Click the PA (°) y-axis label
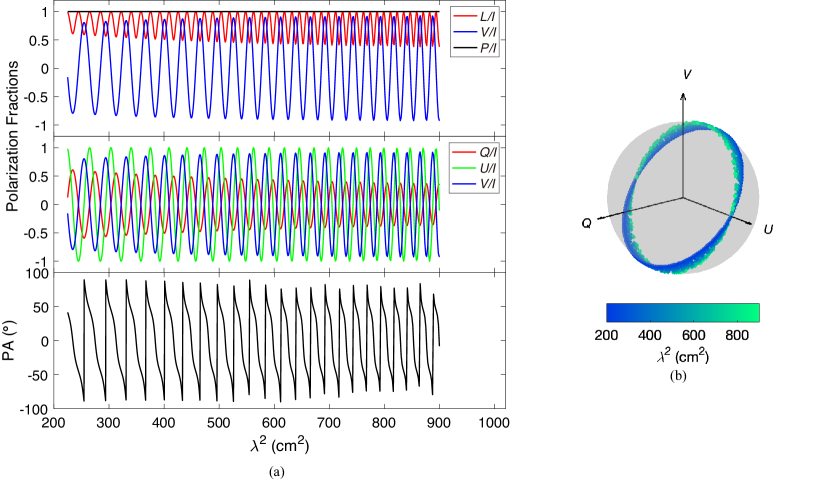830x481 pixels. click(x=9, y=341)
